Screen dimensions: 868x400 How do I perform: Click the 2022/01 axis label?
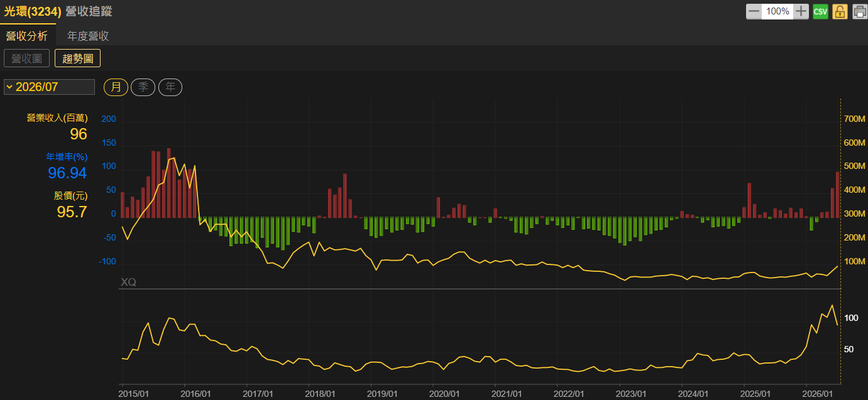click(x=569, y=392)
